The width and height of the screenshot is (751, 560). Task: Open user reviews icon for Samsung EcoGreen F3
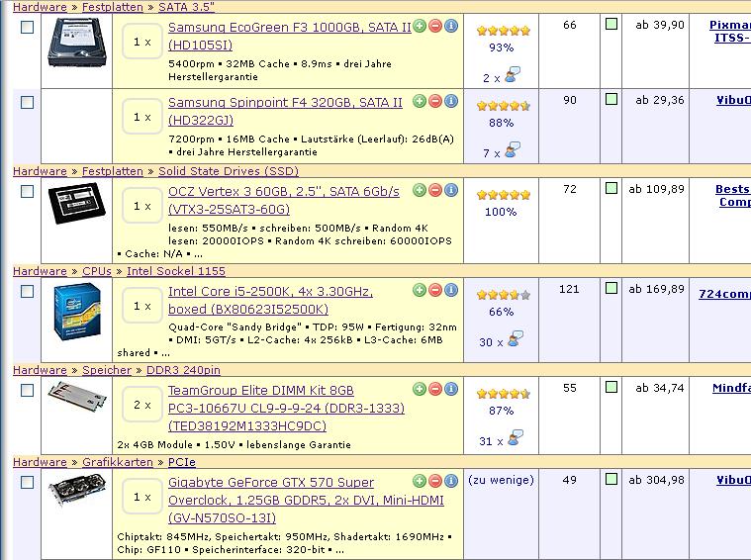(x=513, y=75)
